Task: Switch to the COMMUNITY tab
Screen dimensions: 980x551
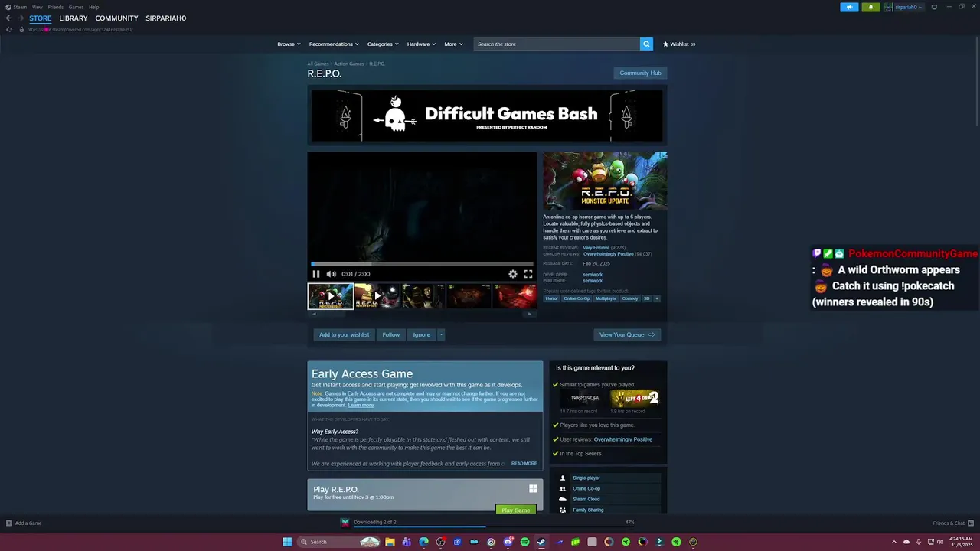Action: 116,18
